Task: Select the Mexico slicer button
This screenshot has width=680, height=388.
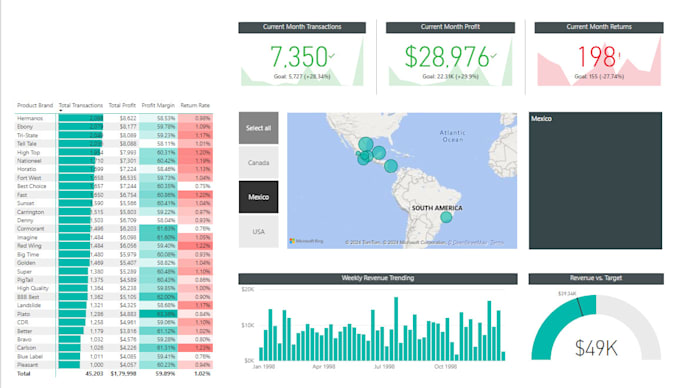Action: [258, 197]
